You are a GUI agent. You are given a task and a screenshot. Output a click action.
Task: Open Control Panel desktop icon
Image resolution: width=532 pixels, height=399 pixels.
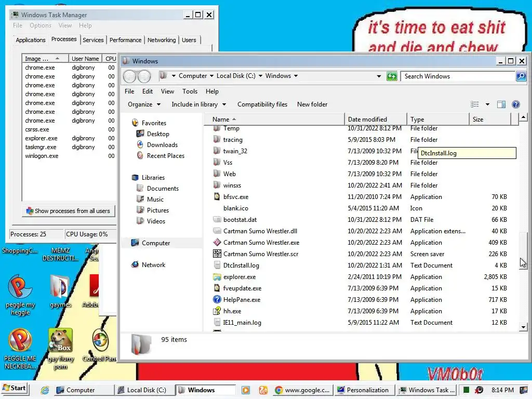[x=100, y=340]
